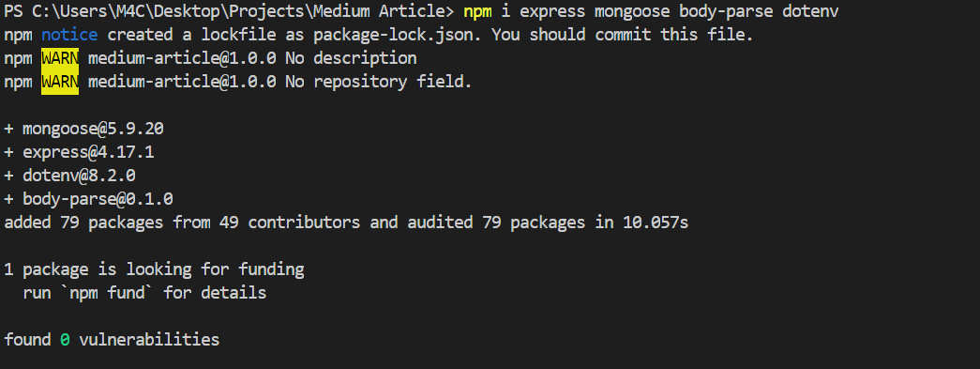This screenshot has height=369, width=980.
Task: Click the "1 package is looking for funding" line
Action: (x=154, y=270)
